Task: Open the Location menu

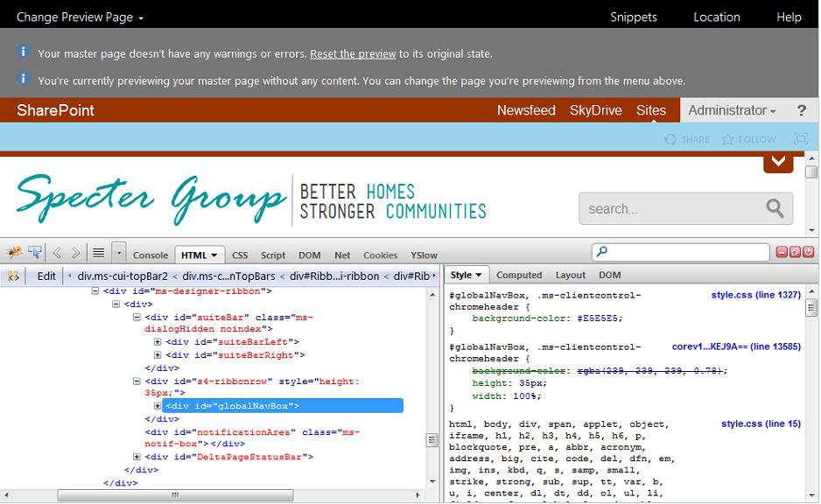Action: (x=717, y=17)
